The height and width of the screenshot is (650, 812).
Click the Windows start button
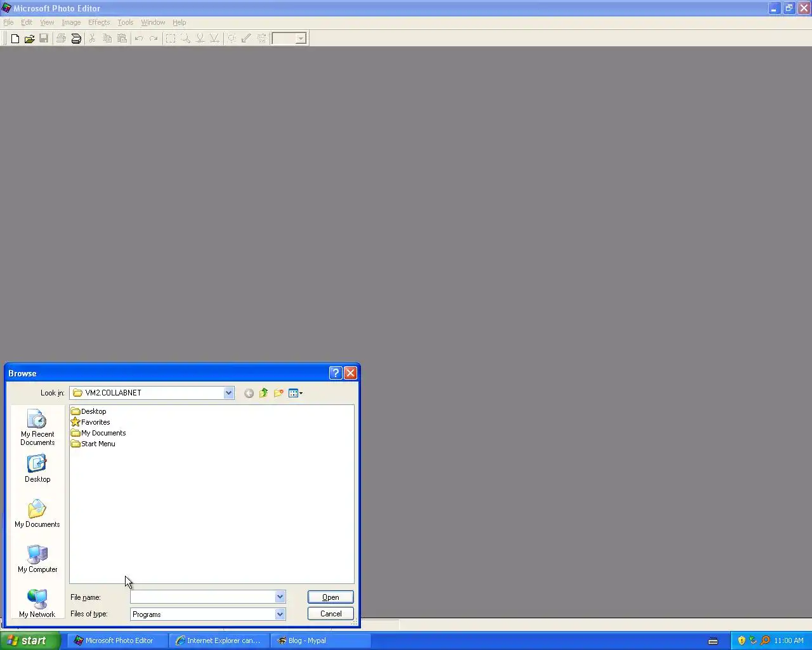tap(30, 640)
